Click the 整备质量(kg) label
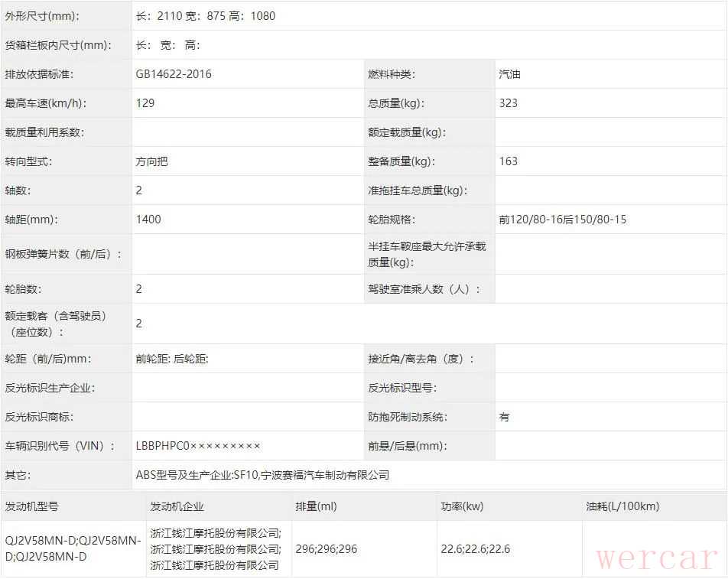 coord(401,161)
